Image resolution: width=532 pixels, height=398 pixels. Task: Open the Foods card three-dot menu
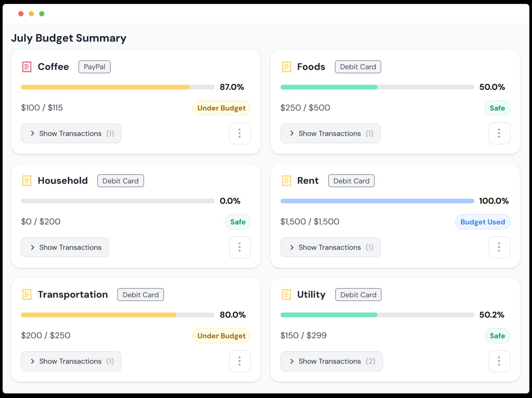pyautogui.click(x=499, y=133)
